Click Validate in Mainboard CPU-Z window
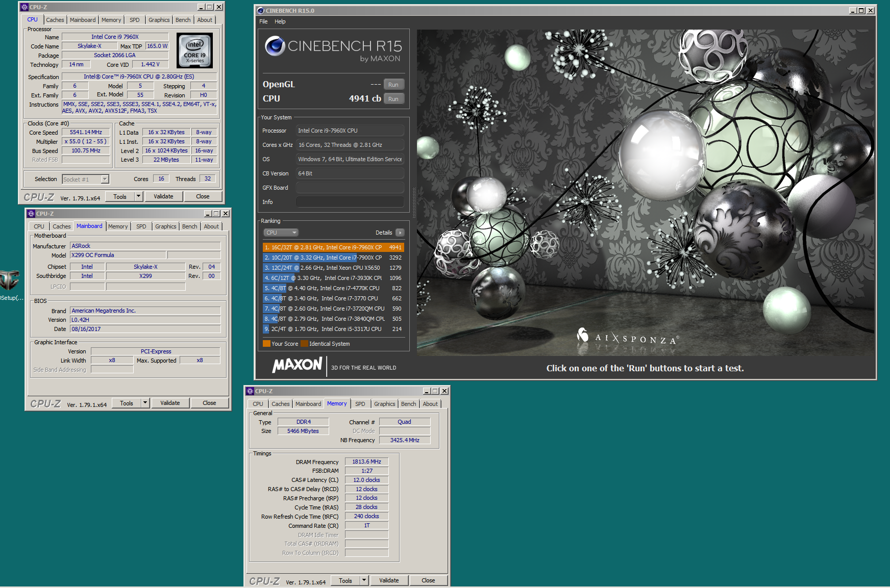 click(x=170, y=403)
